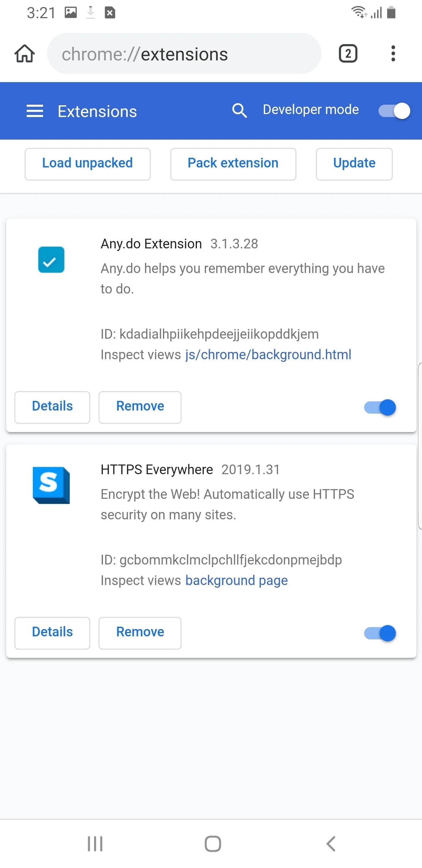Tap the browser home icon
Image resolution: width=422 pixels, height=868 pixels.
(x=24, y=54)
